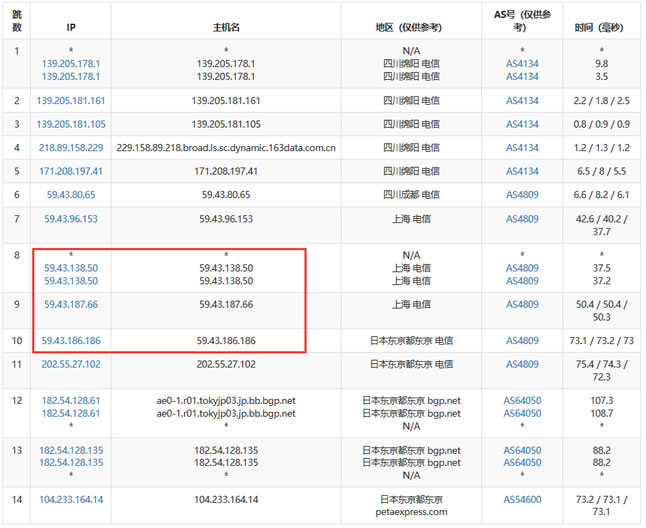The width and height of the screenshot is (646, 528).
Task: Open the blue 59.43.186.186 IP link
Action: point(71,341)
